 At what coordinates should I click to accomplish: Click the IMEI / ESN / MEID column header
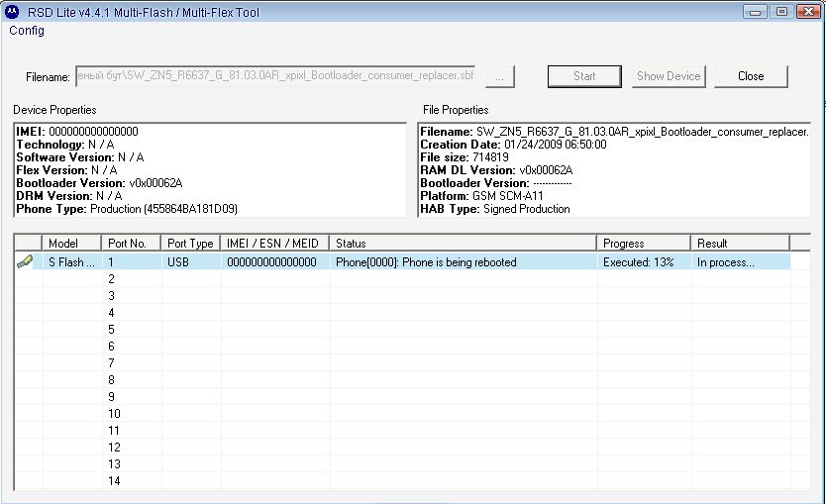[274, 243]
